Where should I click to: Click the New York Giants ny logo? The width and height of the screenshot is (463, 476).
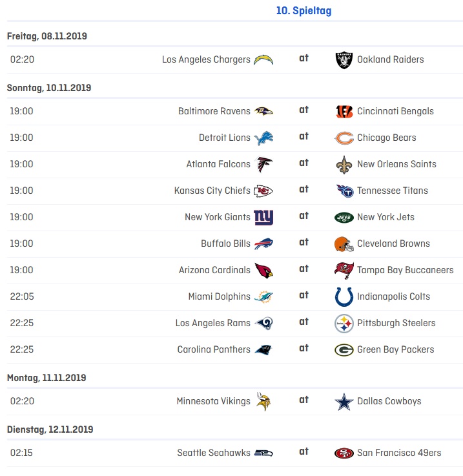(263, 217)
